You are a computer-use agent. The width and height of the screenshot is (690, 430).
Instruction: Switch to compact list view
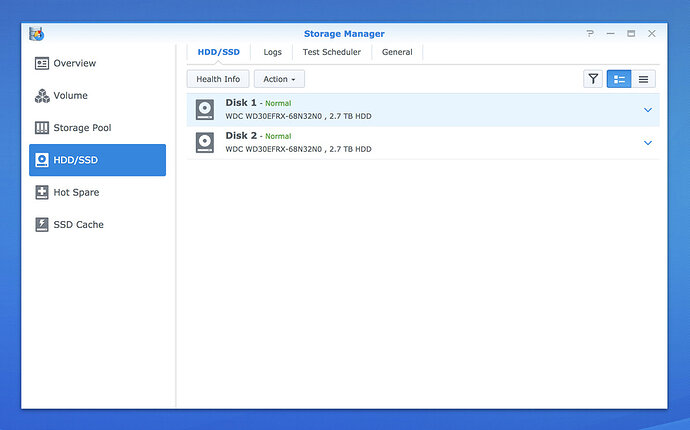coord(643,79)
